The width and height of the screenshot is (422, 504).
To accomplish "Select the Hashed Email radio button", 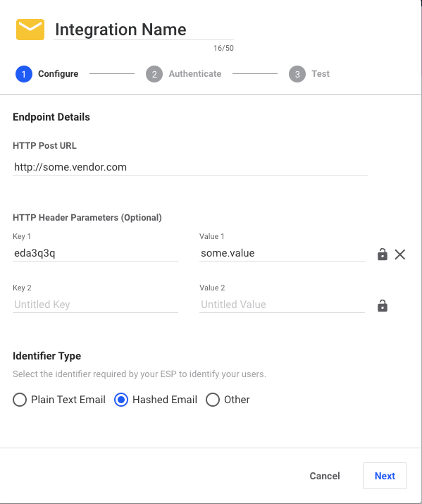I will click(121, 400).
